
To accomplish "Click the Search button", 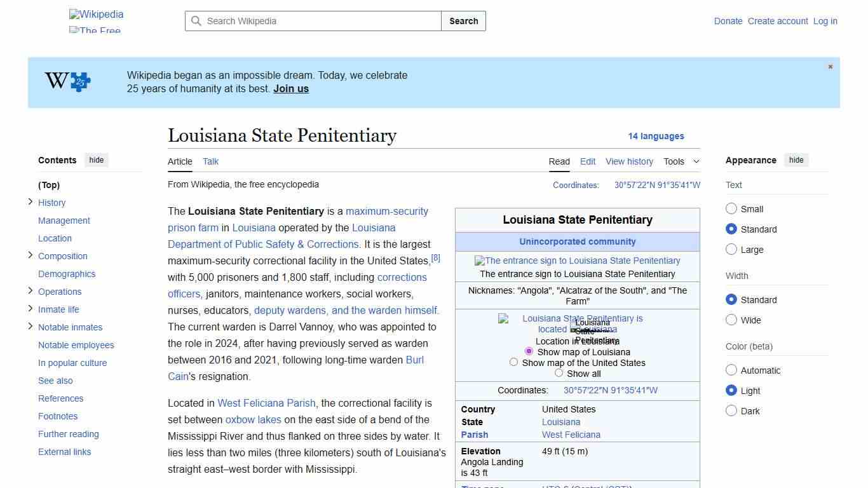I will (x=463, y=21).
